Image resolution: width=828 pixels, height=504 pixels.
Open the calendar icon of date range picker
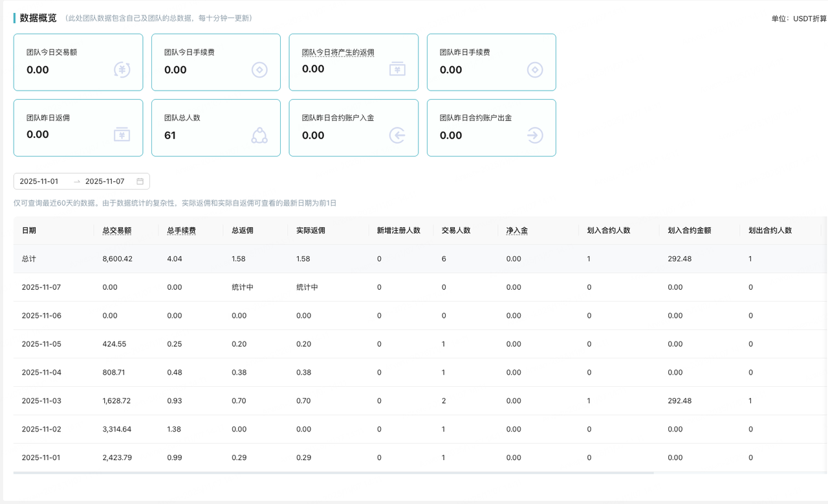click(140, 182)
